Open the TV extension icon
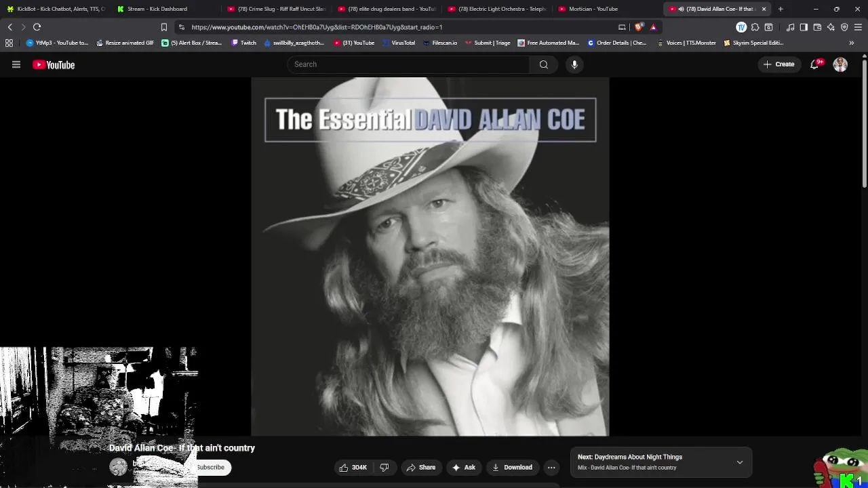 [x=741, y=27]
